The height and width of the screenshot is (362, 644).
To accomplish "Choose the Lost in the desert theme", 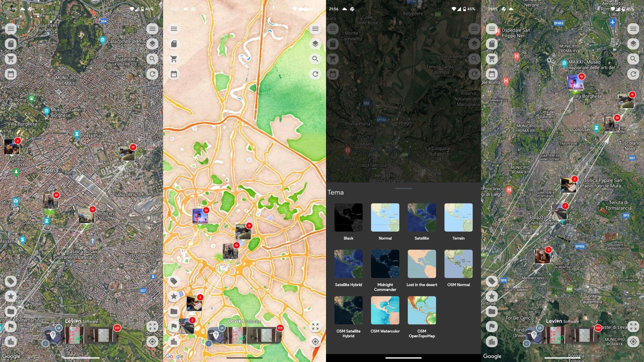I will pos(422,264).
